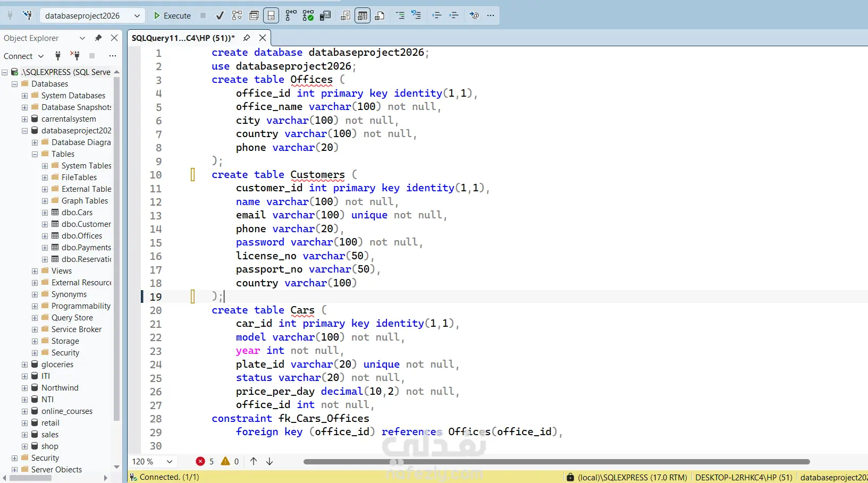Comment out the selected lines
The width and height of the screenshot is (868, 483).
[400, 15]
